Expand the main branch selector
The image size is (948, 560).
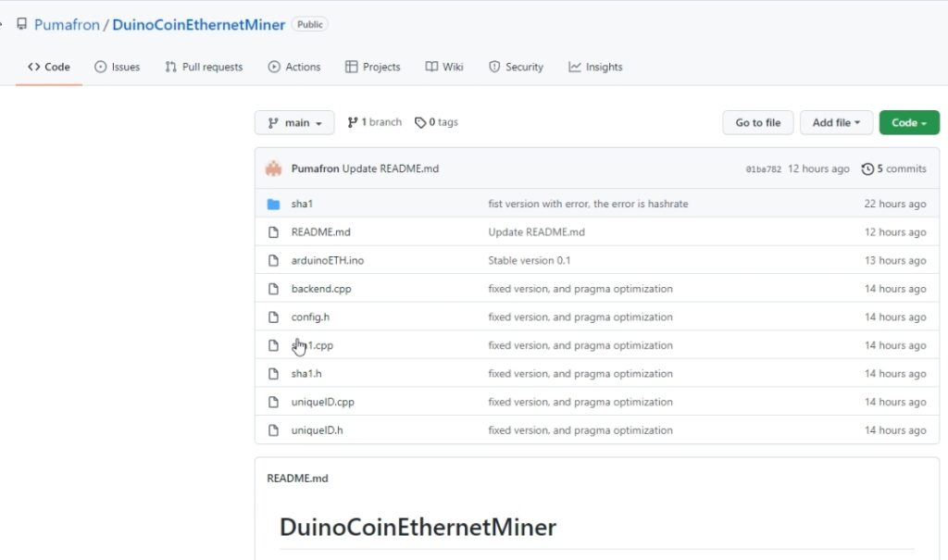click(293, 122)
